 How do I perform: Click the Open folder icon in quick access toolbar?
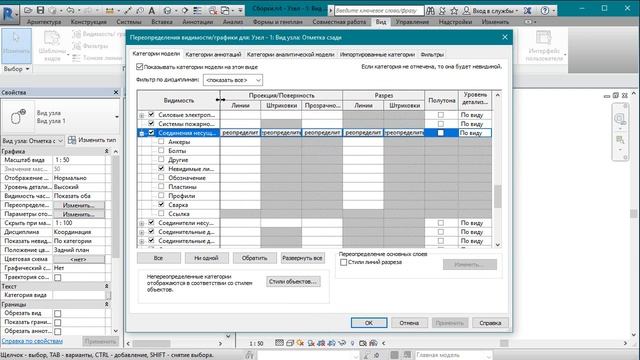[x=28, y=10]
